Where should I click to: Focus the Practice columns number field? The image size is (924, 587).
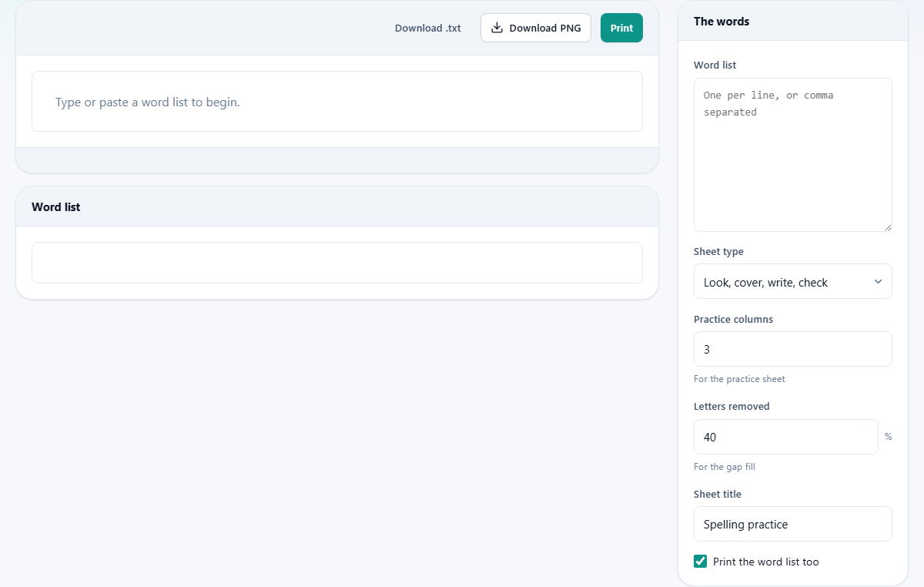792,349
